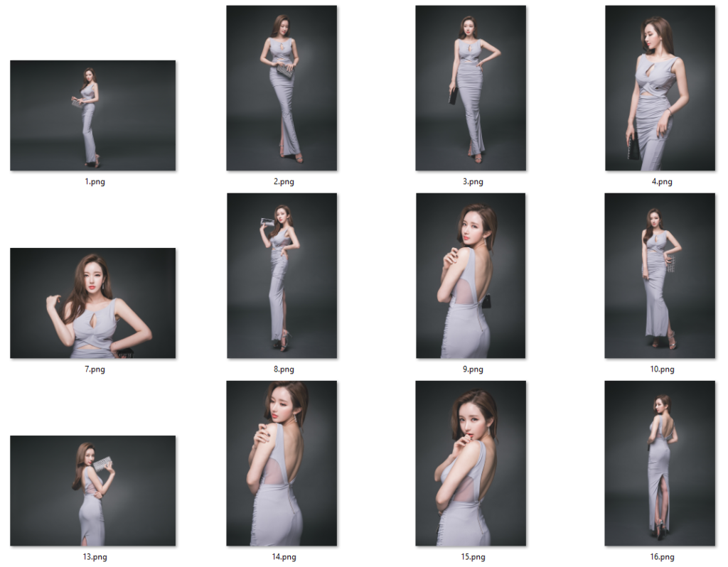The width and height of the screenshot is (728, 567).
Task: Click the file name label "2.png"
Action: pyautogui.click(x=284, y=182)
